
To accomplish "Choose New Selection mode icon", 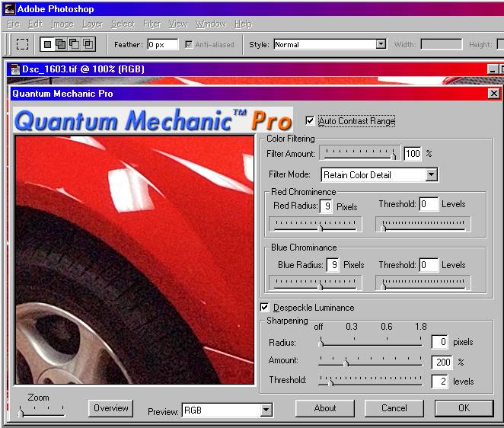I will click(47, 44).
